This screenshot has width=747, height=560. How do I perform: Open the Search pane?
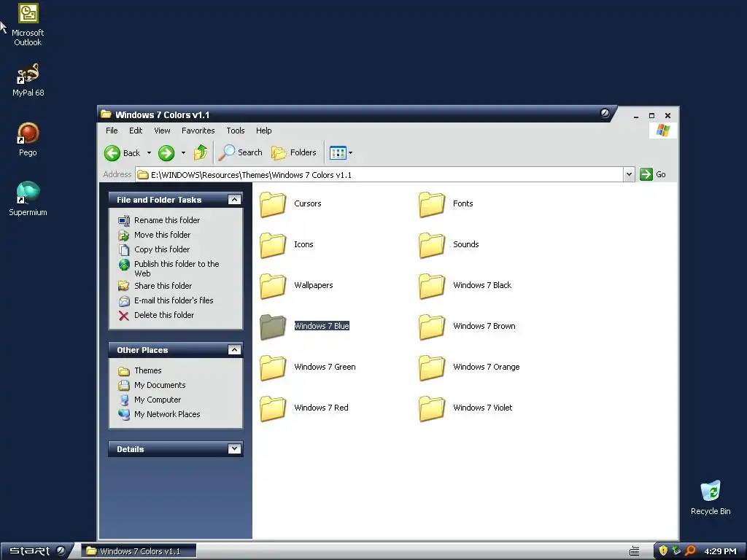click(x=241, y=152)
